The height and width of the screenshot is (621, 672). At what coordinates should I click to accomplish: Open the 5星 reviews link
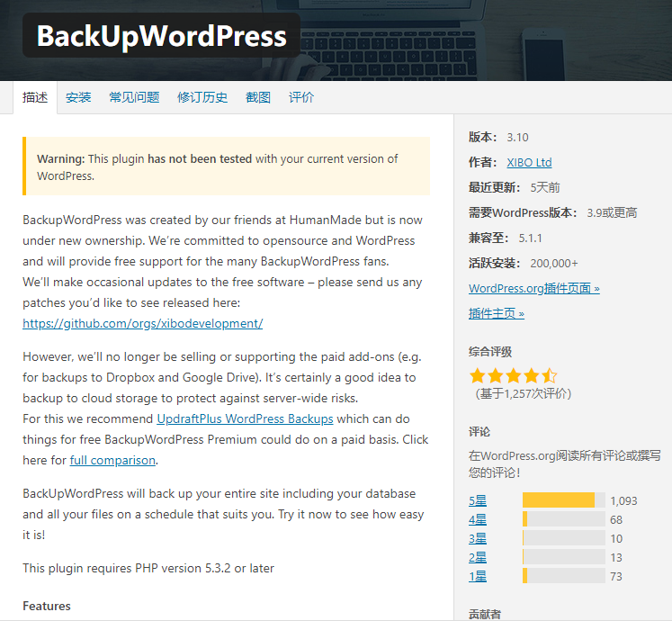pos(478,500)
